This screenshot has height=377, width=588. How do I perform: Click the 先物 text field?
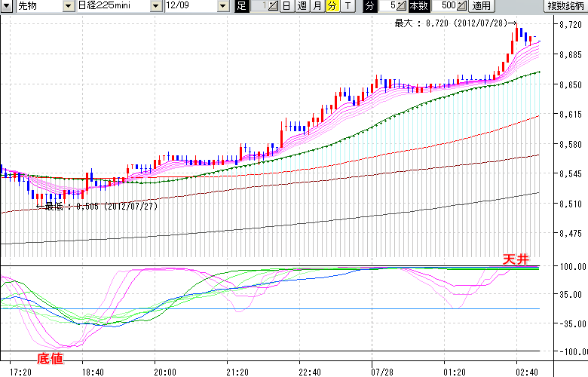click(x=39, y=5)
